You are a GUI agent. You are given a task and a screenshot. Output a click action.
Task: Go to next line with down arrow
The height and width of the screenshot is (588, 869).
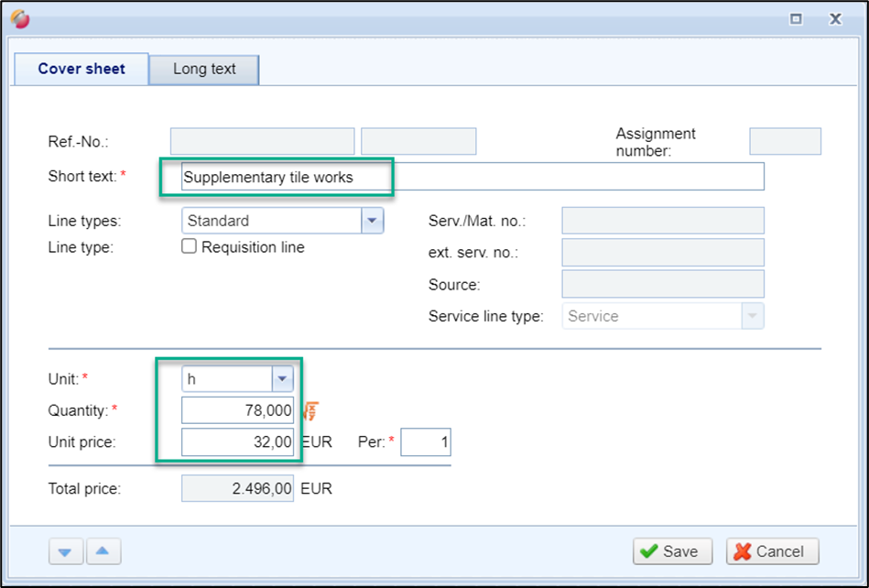pos(64,551)
